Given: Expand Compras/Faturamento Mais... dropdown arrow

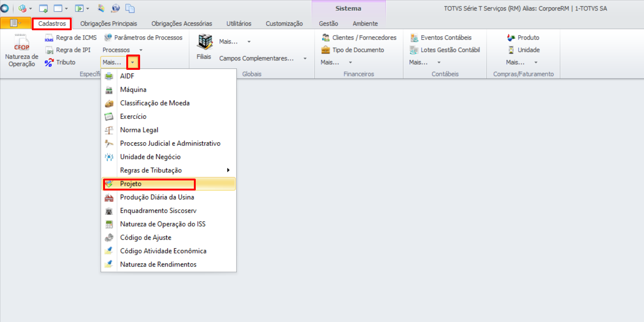Looking at the screenshot, I should [x=536, y=62].
